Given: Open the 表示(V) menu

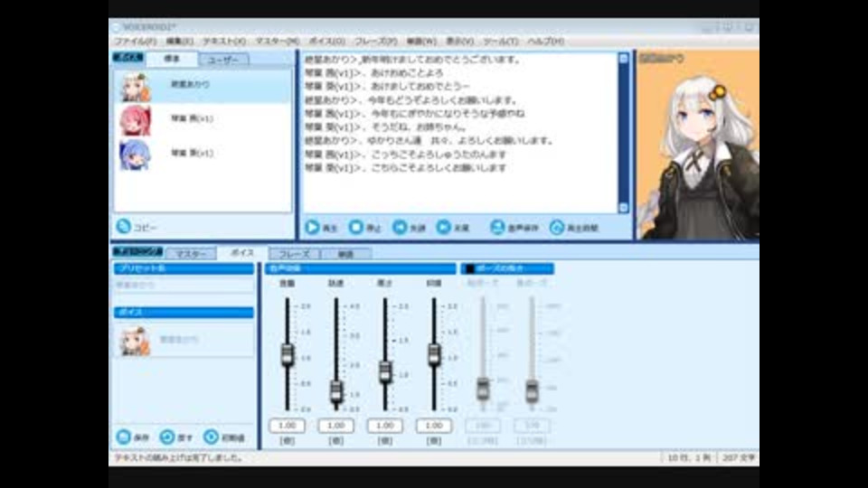Looking at the screenshot, I should [459, 42].
